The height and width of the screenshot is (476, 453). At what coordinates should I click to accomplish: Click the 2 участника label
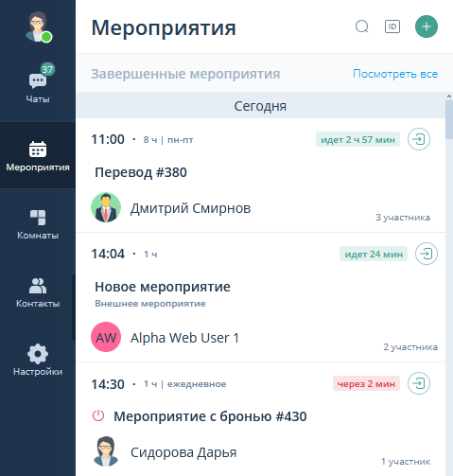410,347
